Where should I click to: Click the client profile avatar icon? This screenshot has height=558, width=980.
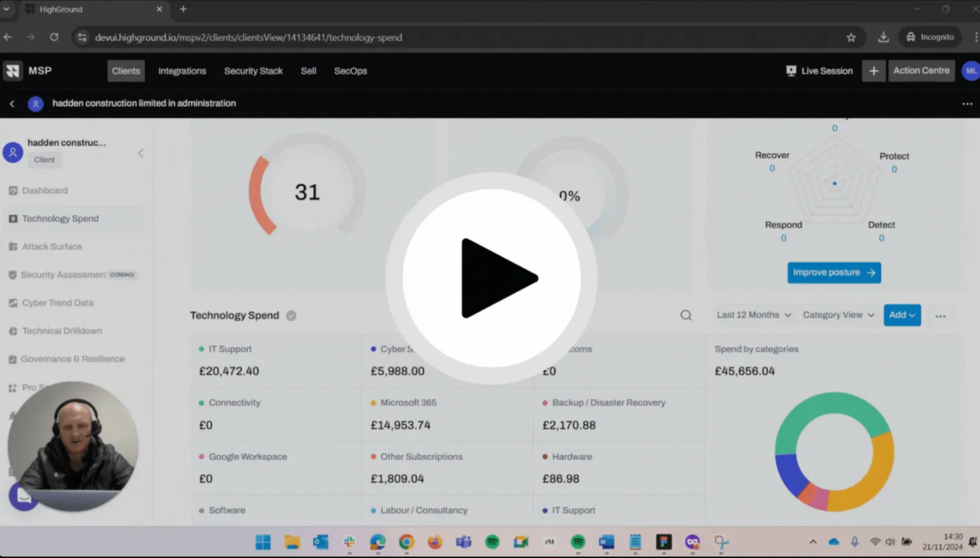click(13, 153)
